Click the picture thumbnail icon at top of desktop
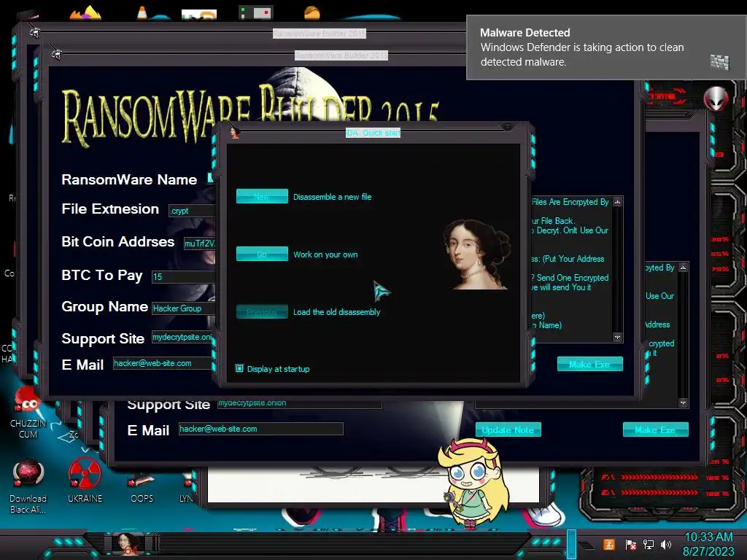747x560 pixels. [198, 15]
